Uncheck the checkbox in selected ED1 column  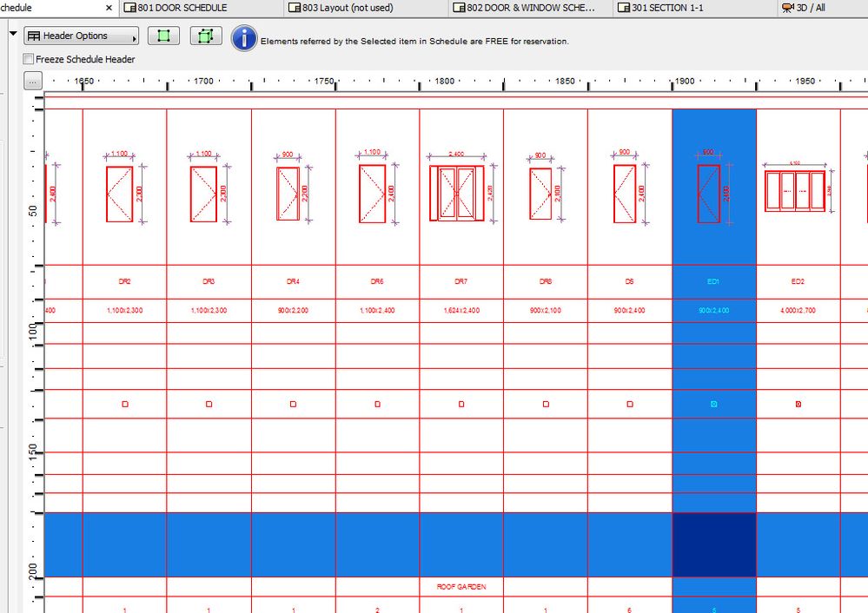click(x=714, y=404)
